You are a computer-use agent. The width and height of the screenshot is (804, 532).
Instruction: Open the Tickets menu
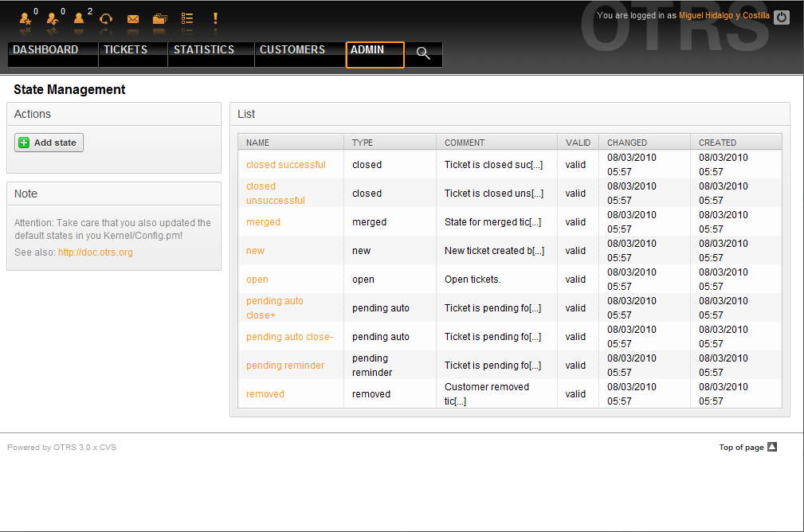[x=126, y=50]
